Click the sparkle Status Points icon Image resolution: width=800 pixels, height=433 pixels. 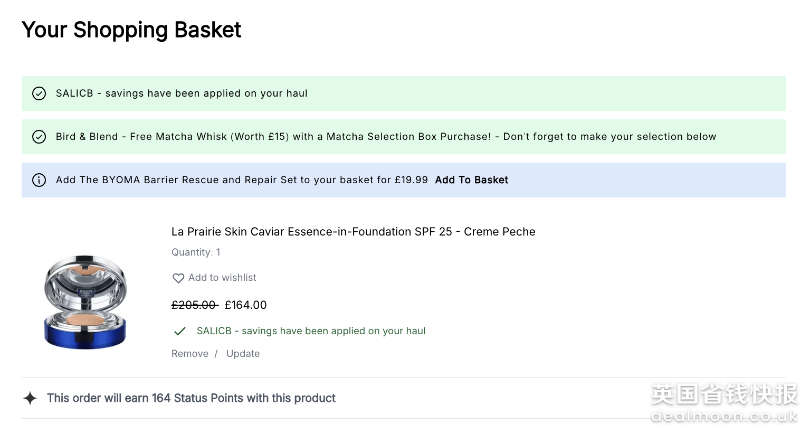tap(30, 398)
